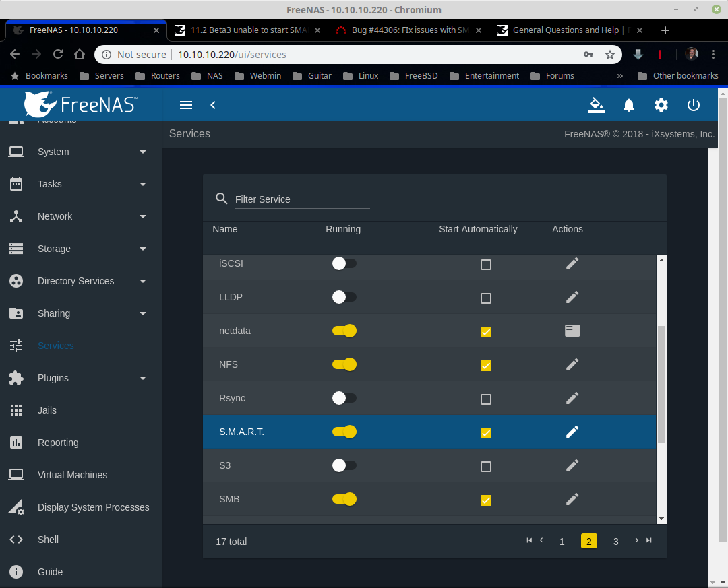The width and height of the screenshot is (728, 588).
Task: Bookmark this page with star icon
Action: click(x=610, y=55)
